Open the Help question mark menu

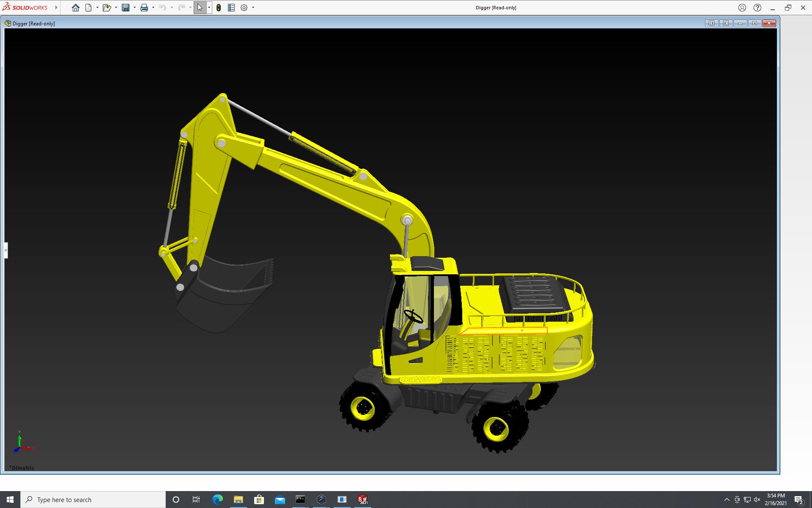click(x=757, y=8)
